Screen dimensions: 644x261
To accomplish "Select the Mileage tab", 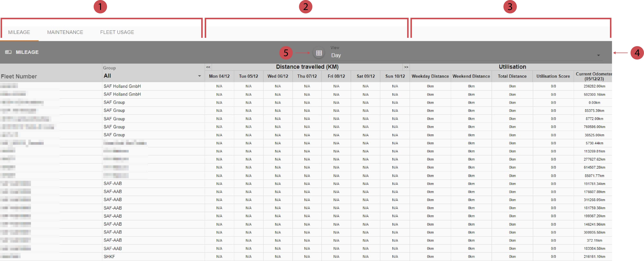I will tap(19, 32).
